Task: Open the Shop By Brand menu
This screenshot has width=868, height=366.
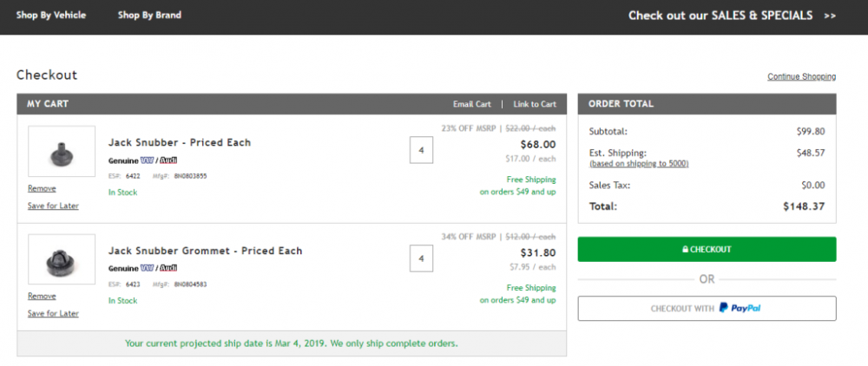Action: (x=149, y=15)
